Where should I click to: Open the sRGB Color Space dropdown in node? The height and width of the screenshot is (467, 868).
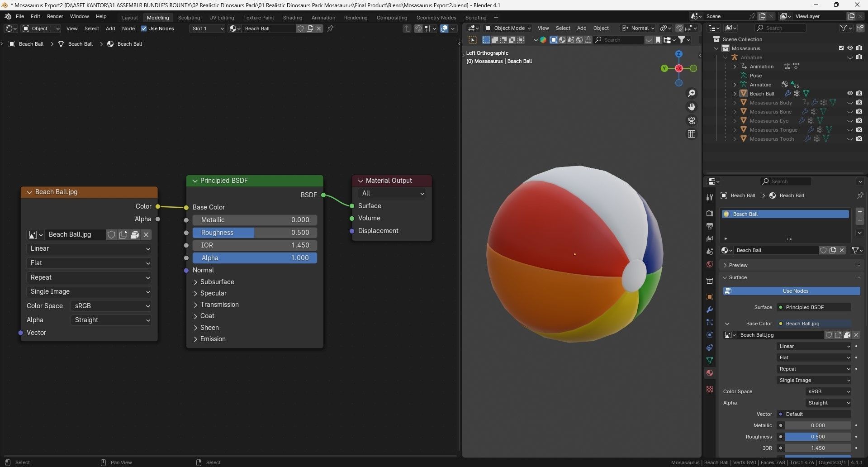click(111, 306)
